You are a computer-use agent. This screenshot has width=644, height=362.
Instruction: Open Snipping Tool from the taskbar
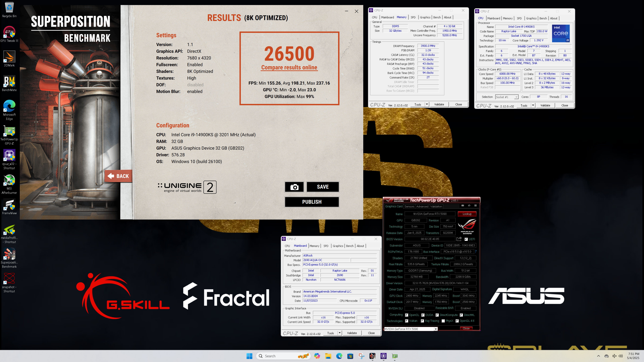click(361, 356)
